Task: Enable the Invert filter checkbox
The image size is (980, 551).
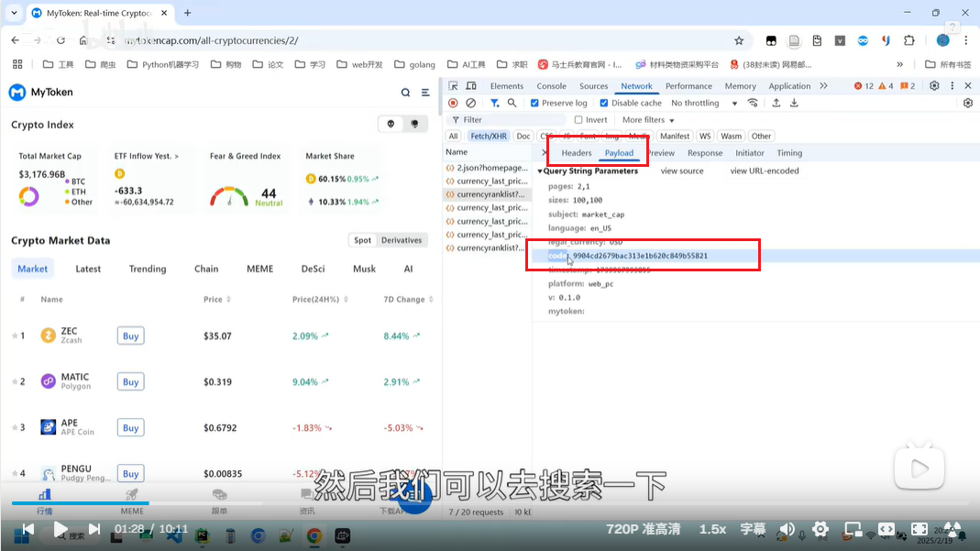Action: coord(578,120)
